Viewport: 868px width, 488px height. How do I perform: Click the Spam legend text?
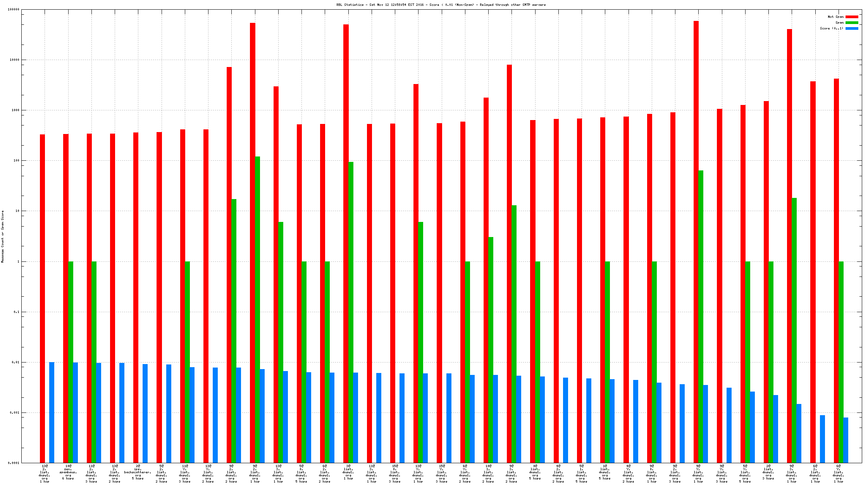click(x=839, y=22)
